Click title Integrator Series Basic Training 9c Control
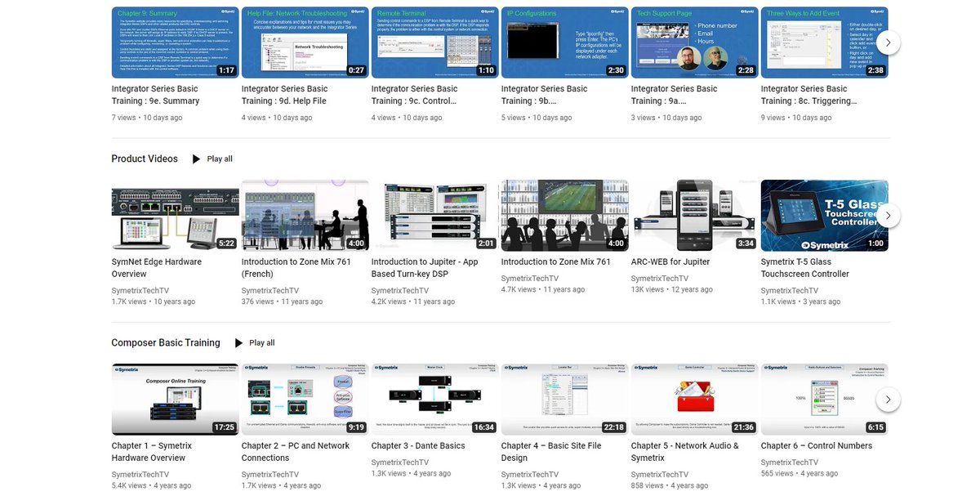The width and height of the screenshot is (980, 496). coord(415,95)
